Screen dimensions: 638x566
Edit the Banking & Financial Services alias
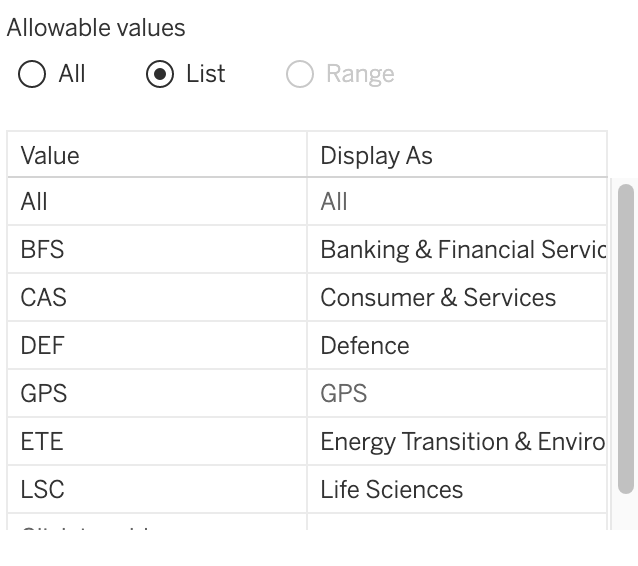456,250
